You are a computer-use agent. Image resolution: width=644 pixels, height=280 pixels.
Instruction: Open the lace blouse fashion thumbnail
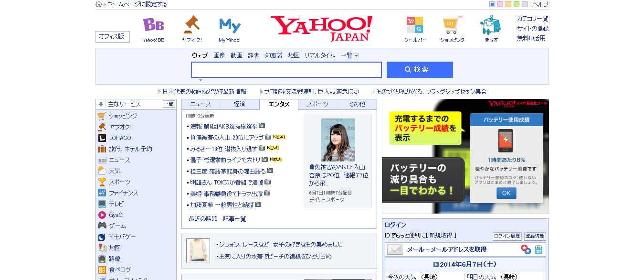pos(198,250)
